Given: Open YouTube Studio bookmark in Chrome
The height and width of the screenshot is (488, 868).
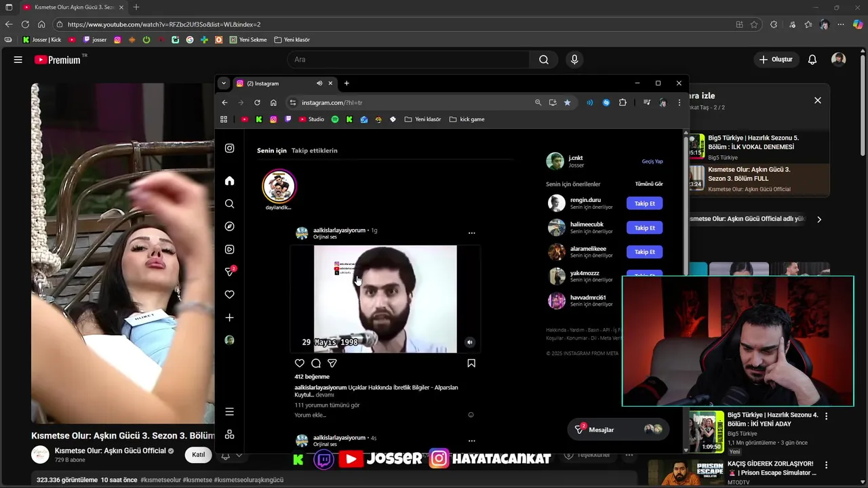Looking at the screenshot, I should coord(312,119).
